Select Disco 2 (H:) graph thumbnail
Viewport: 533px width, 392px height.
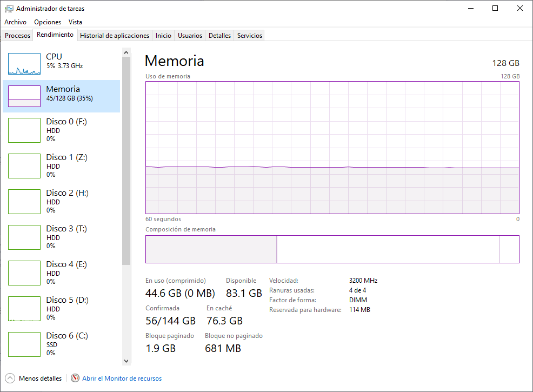pyautogui.click(x=24, y=202)
